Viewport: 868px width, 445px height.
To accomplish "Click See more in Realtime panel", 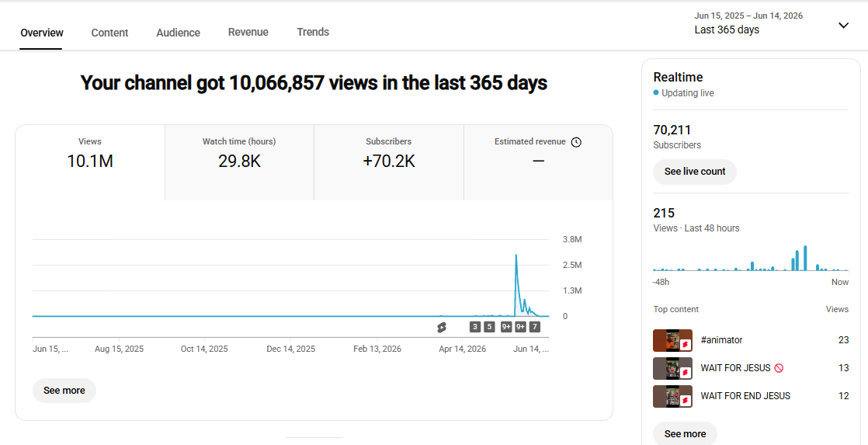I will (x=685, y=433).
